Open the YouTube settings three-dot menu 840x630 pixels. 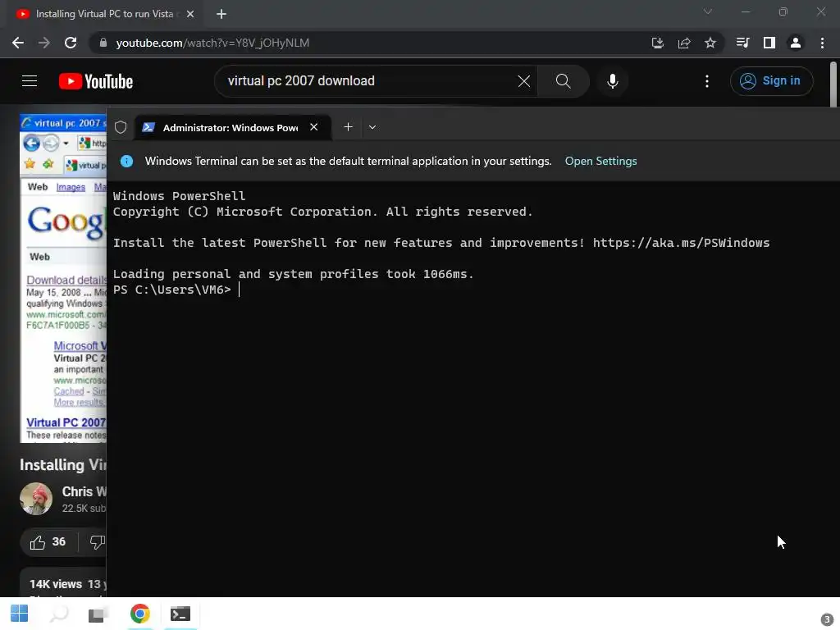point(707,81)
